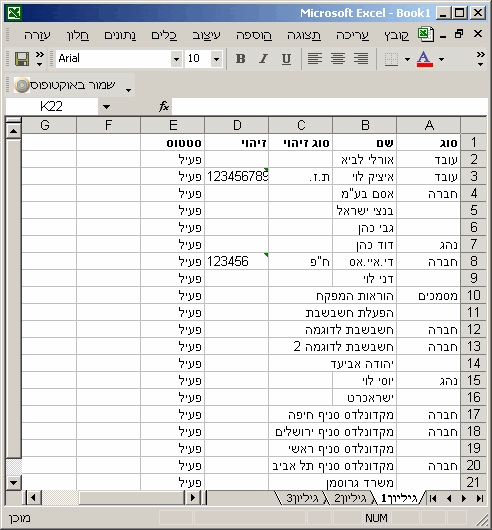Apply borders button
Image resolution: width=492 pixels, height=530 pixels.
point(391,59)
